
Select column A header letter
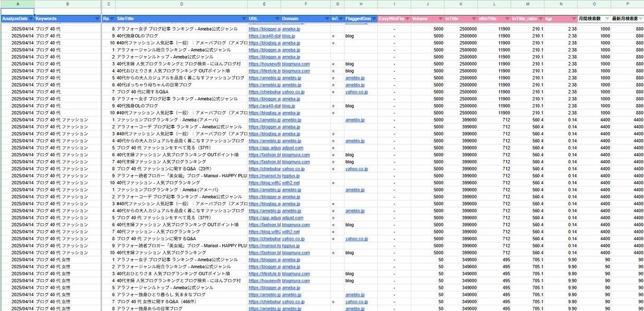pos(17,4)
